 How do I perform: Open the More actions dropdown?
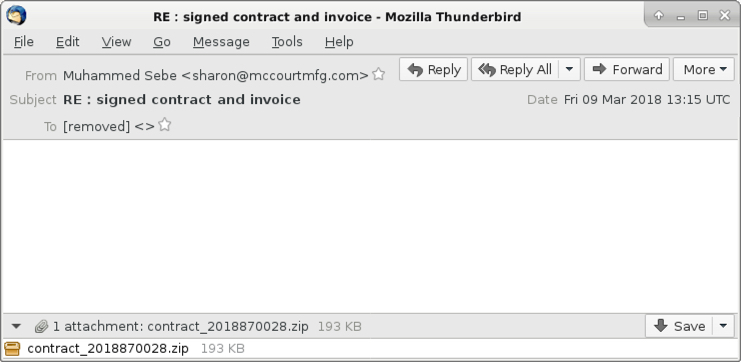(704, 69)
